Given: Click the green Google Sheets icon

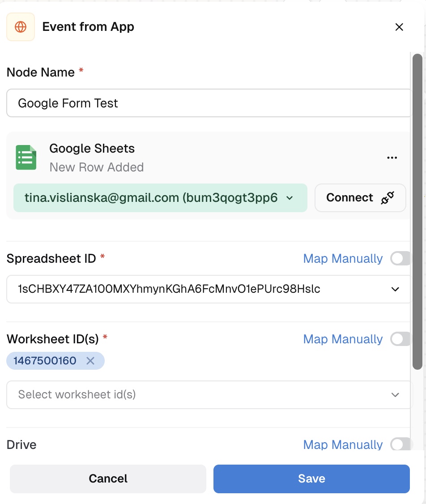Looking at the screenshot, I should [x=26, y=158].
